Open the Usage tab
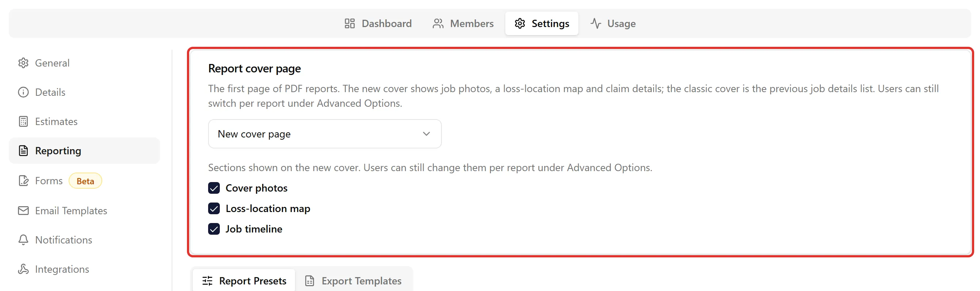The image size is (980, 291). (613, 24)
